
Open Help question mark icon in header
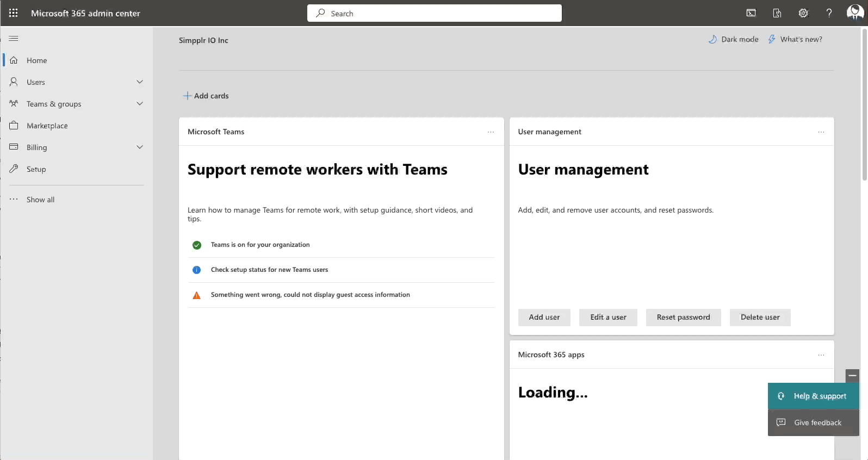pos(829,13)
